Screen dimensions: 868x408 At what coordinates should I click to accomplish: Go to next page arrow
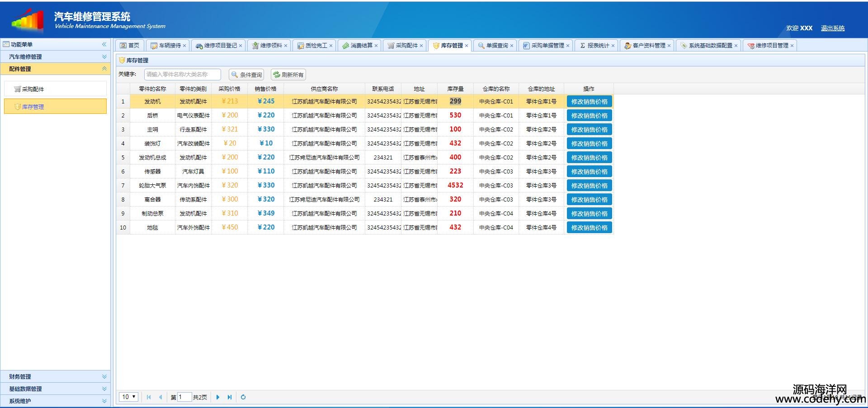coord(218,397)
